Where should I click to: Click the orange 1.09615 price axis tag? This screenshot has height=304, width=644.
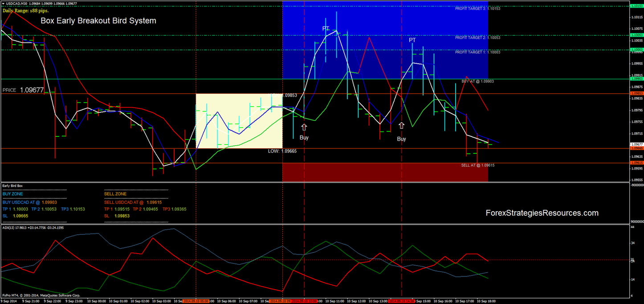click(636, 163)
